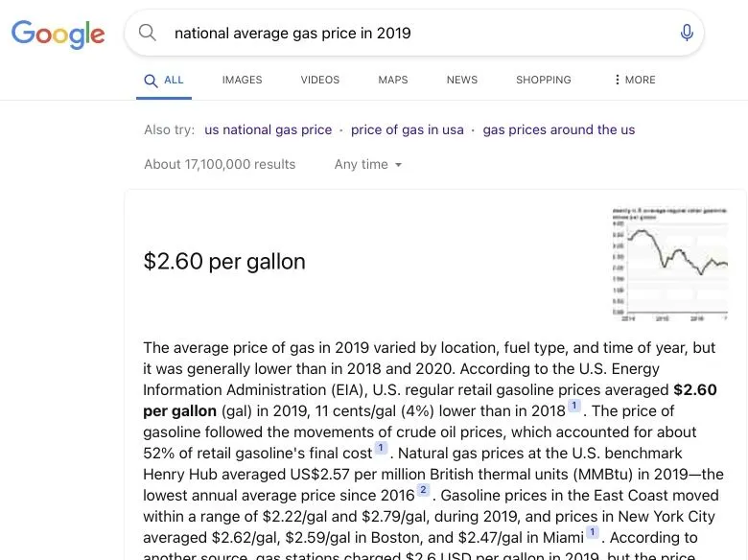Image resolution: width=748 pixels, height=560 pixels.
Task: Click citation 1 after 'lower than in 2018'
Action: pyautogui.click(x=574, y=406)
